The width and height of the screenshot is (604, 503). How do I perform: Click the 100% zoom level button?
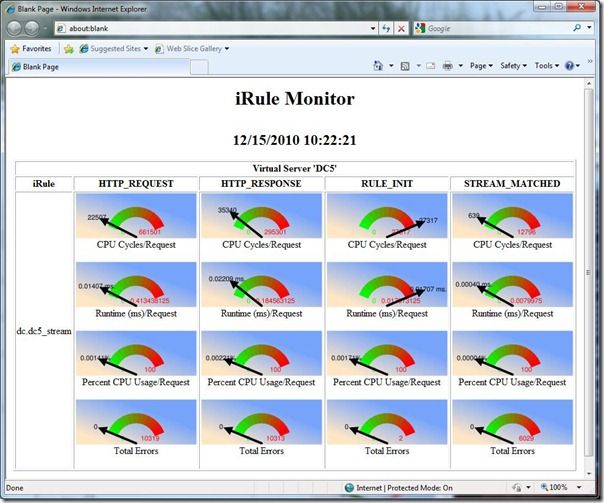coord(554,488)
